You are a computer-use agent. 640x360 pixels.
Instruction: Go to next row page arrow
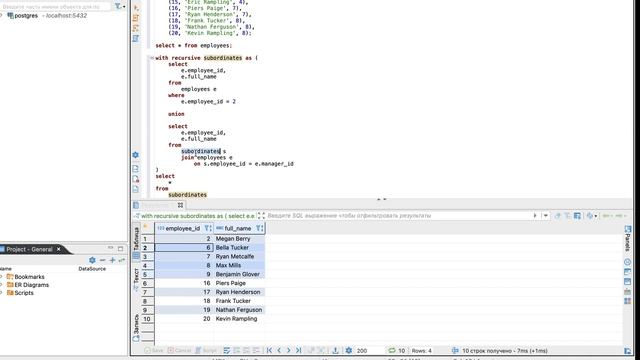pyautogui.click(x=289, y=350)
